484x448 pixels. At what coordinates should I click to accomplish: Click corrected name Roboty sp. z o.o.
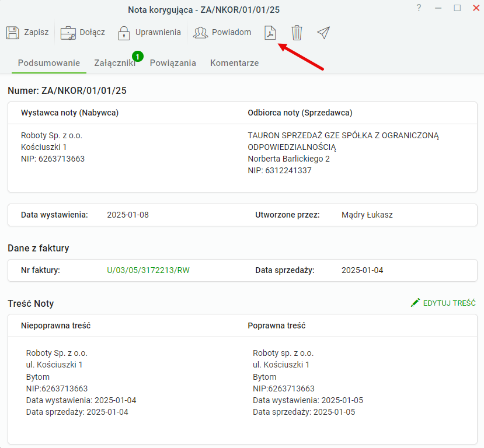coord(283,353)
